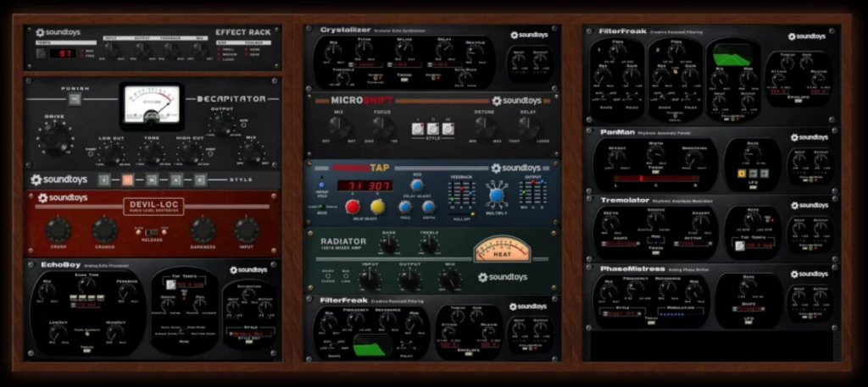The width and height of the screenshot is (868, 387).
Task: Click the Soundtoys logo on Devil-Loc
Action: click(63, 198)
